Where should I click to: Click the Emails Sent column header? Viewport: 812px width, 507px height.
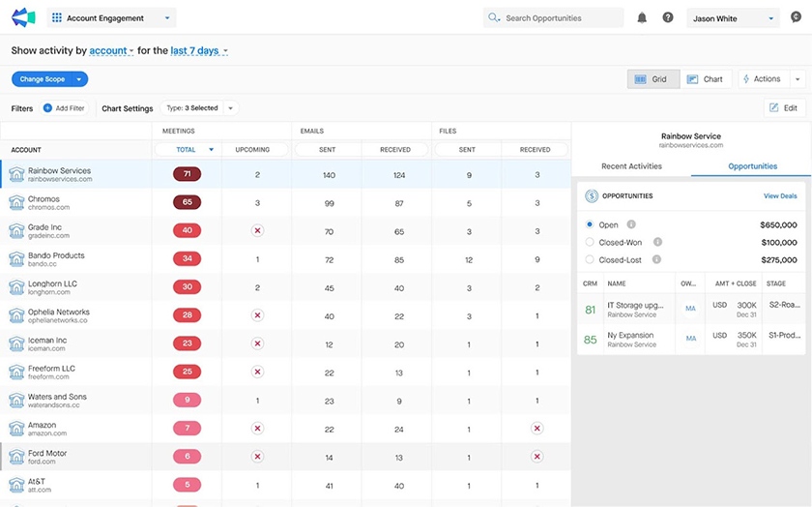pos(328,150)
